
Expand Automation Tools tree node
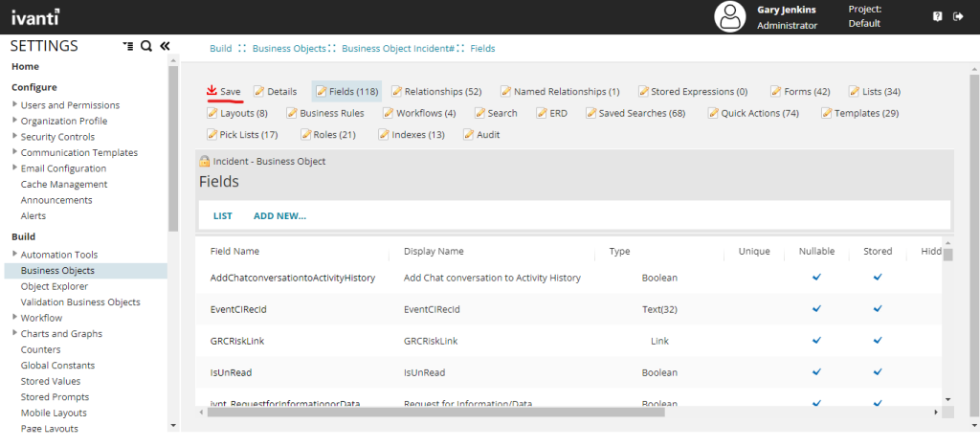point(15,254)
